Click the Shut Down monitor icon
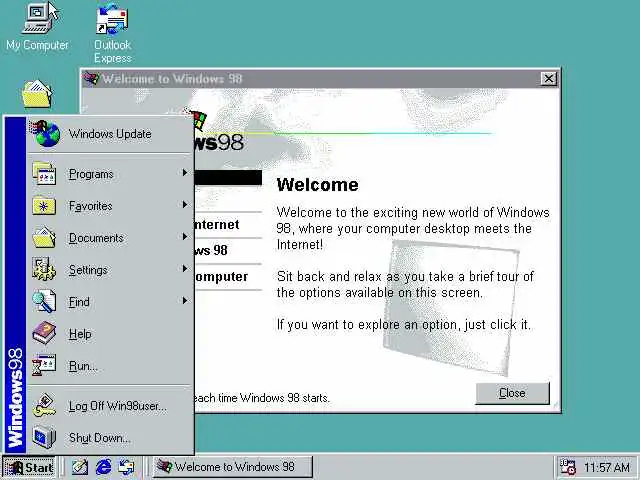640x480 pixels. point(44,437)
